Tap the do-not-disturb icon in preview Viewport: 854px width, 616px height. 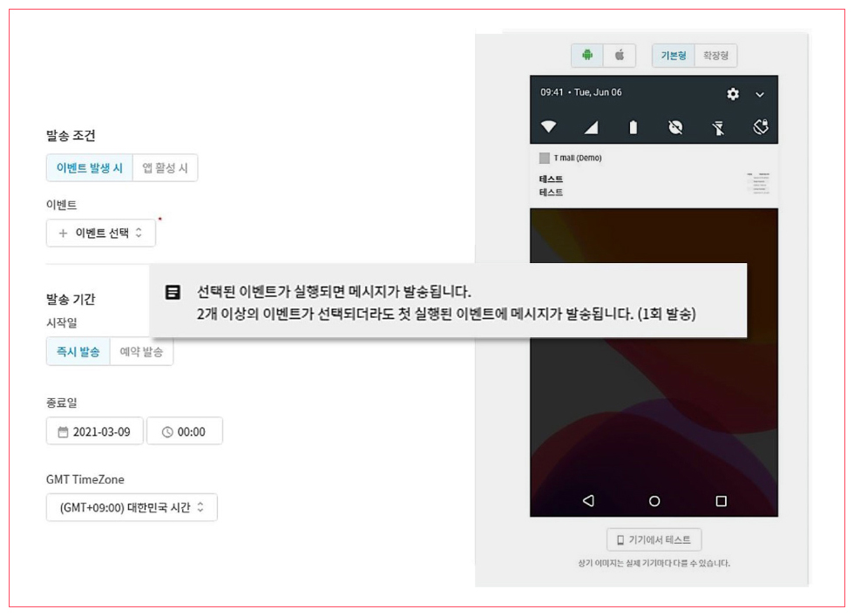click(x=675, y=127)
